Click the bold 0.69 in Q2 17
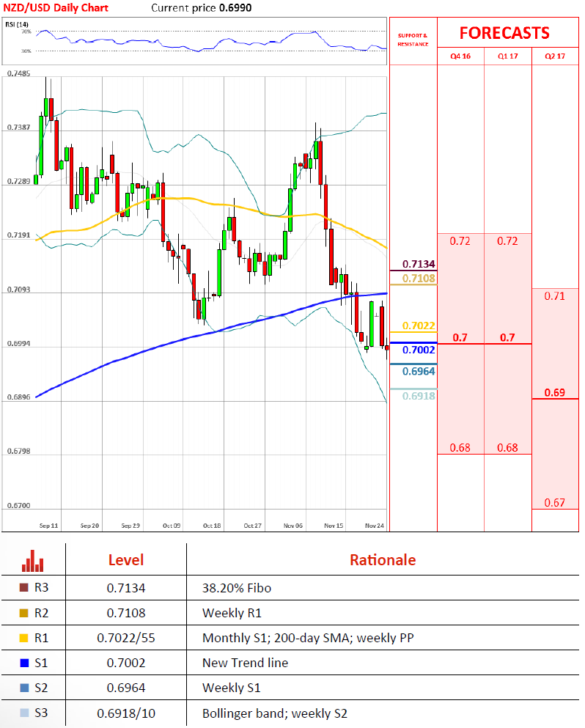Viewport: 585px width, 728px height. click(554, 392)
